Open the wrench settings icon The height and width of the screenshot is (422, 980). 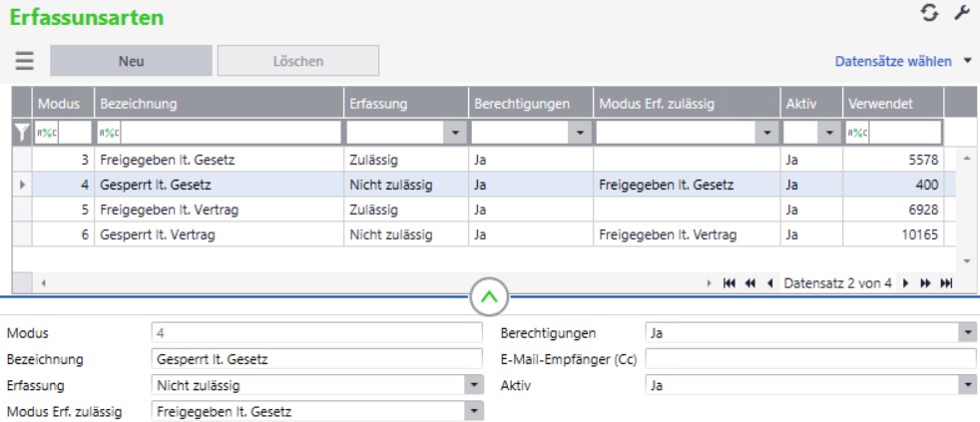point(962,14)
